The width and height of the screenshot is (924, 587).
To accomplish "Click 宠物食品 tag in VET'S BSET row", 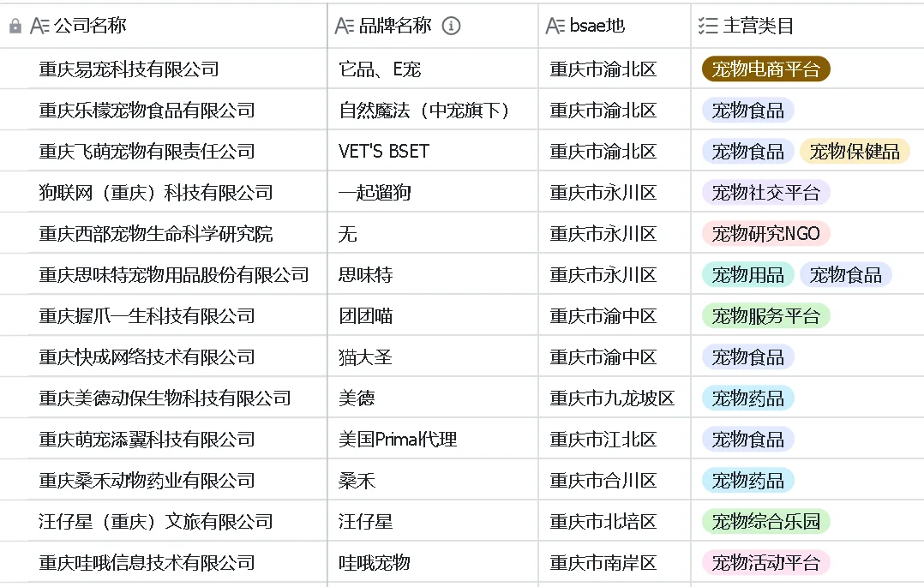I will point(747,152).
